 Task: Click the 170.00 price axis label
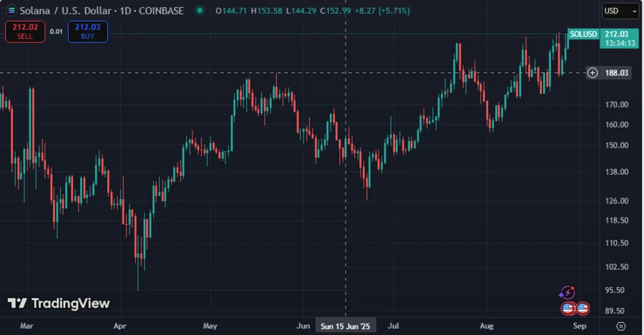[617, 105]
